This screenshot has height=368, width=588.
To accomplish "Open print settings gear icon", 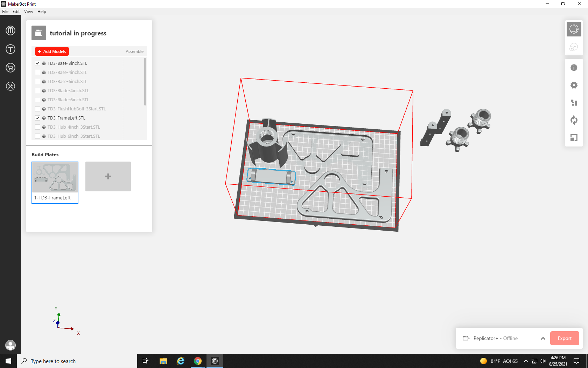I will 574,85.
